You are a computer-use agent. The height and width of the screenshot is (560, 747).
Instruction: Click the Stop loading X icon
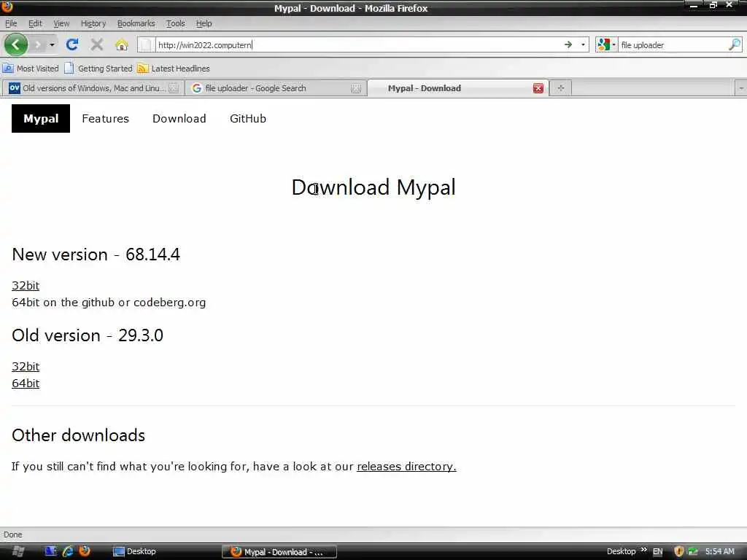[x=97, y=44]
